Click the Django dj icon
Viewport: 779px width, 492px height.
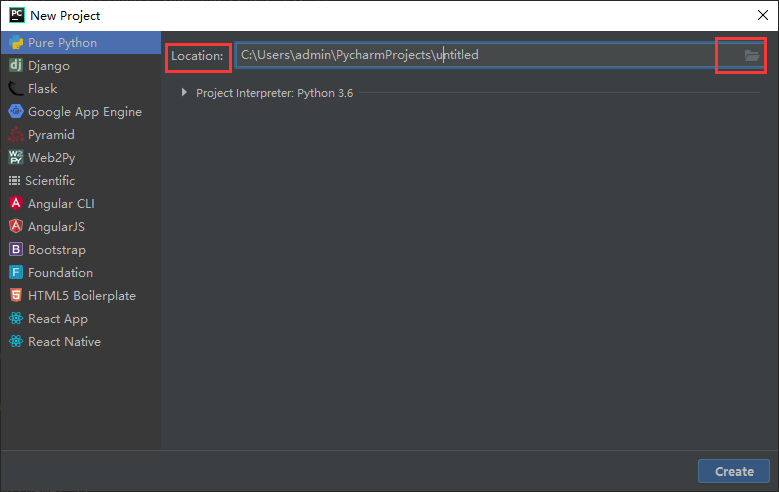coord(16,65)
